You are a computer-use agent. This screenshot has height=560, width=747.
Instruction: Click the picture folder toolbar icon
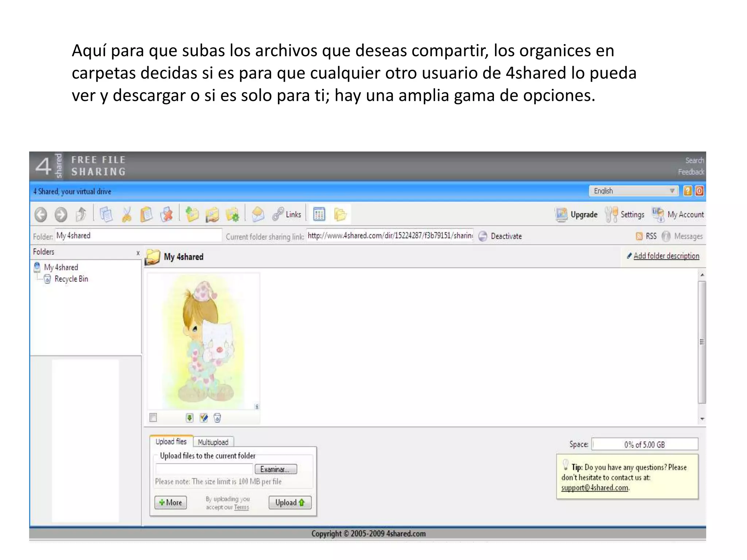pyautogui.click(x=212, y=214)
